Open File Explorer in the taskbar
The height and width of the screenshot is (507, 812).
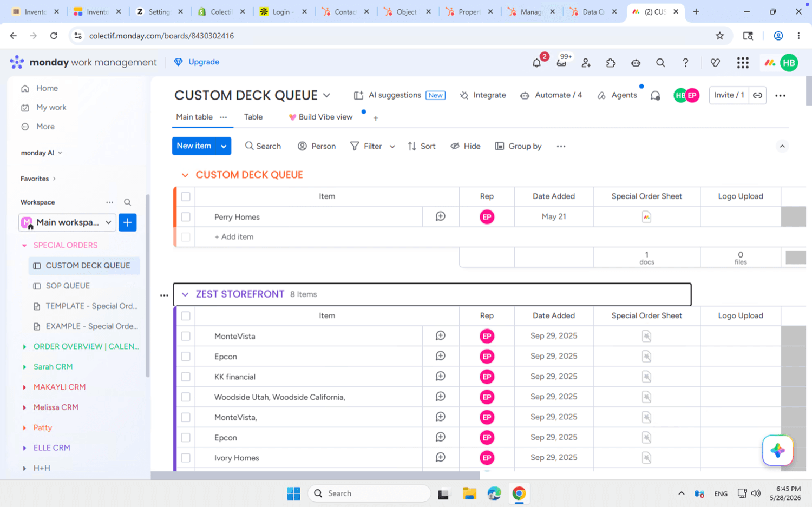coord(469,493)
